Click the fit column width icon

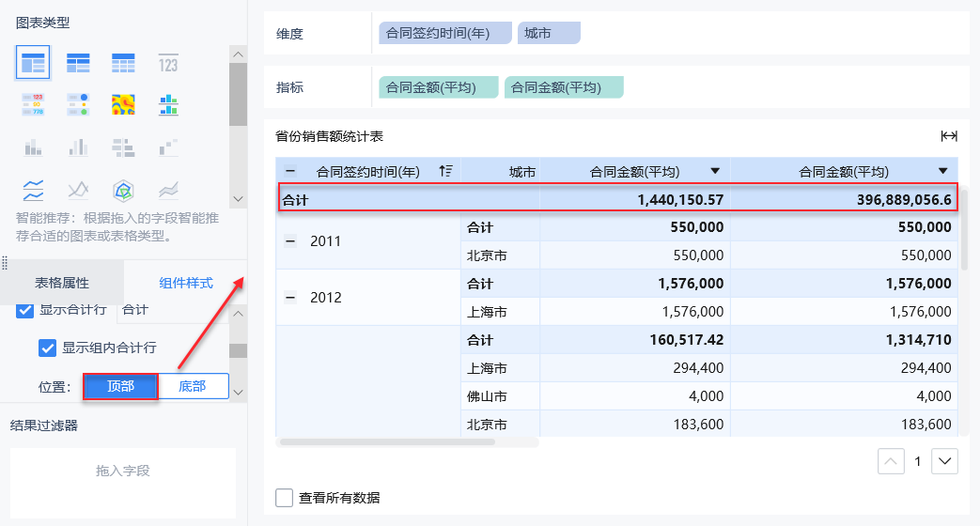(x=949, y=136)
